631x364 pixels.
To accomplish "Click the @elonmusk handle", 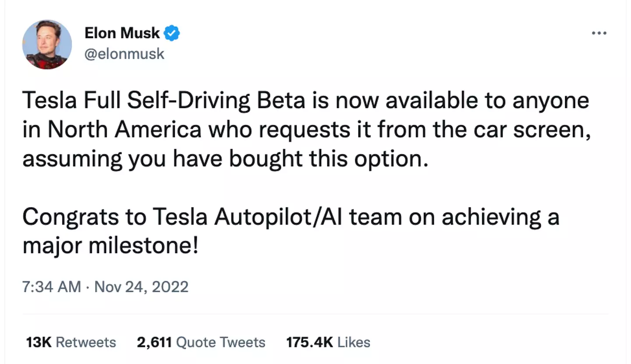I will tap(124, 53).
